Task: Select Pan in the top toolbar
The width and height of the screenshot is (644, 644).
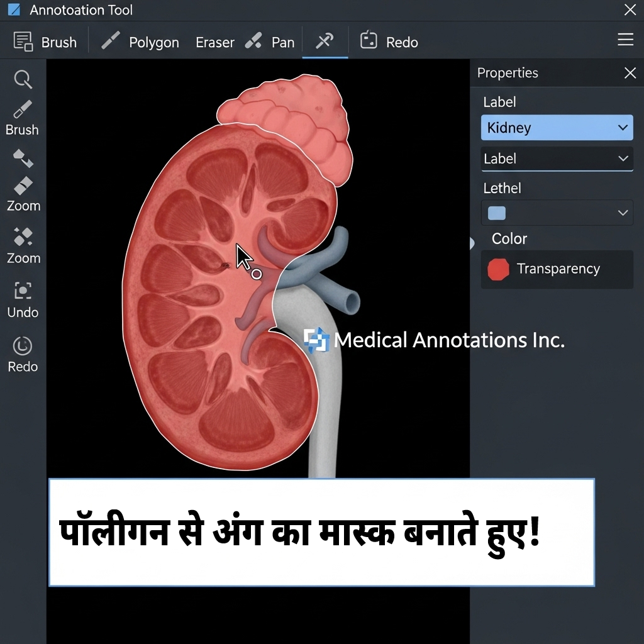Action: pyautogui.click(x=283, y=42)
